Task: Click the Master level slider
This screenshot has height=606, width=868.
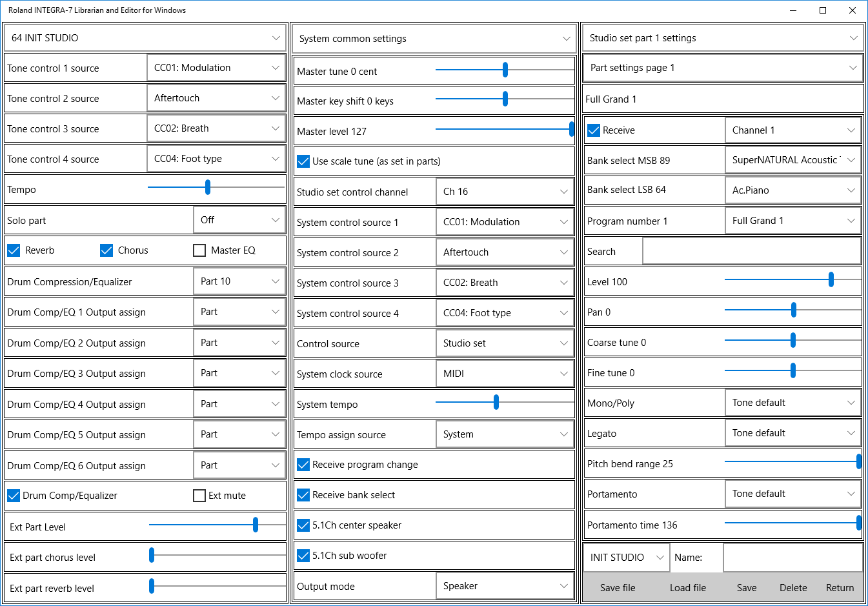Action: 505,129
